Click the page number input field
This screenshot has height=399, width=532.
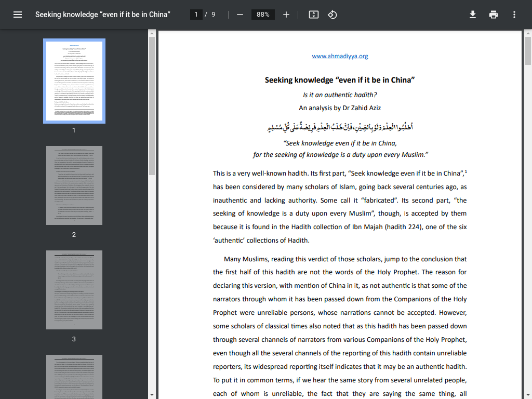196,15
